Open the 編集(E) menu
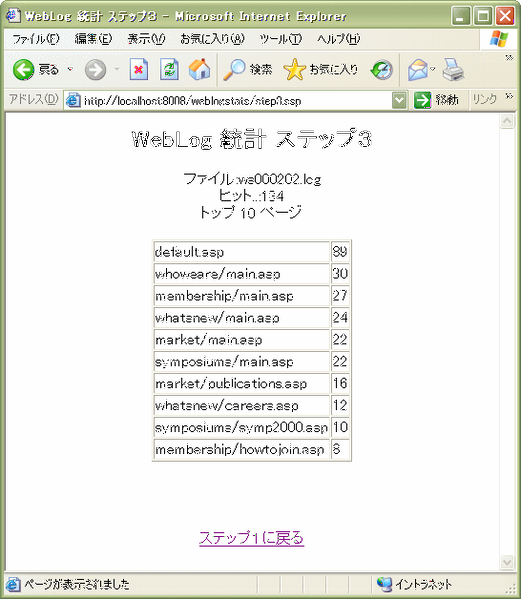Image resolution: width=521 pixels, height=599 pixels. point(94,39)
